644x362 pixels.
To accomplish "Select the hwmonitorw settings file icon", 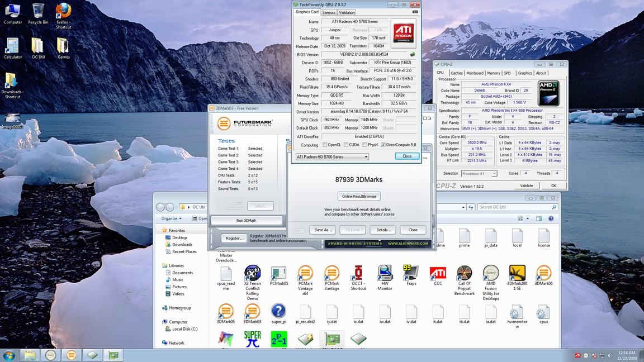I will pos(517,316).
